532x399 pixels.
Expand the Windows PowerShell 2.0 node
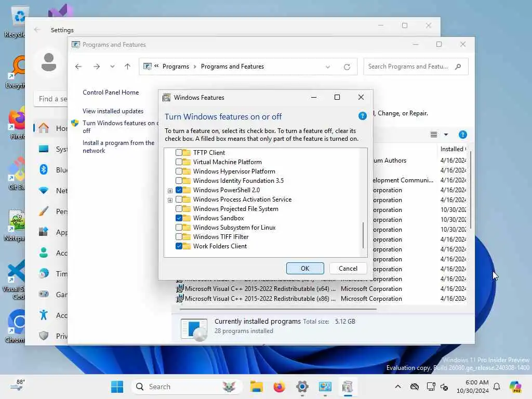pyautogui.click(x=170, y=191)
